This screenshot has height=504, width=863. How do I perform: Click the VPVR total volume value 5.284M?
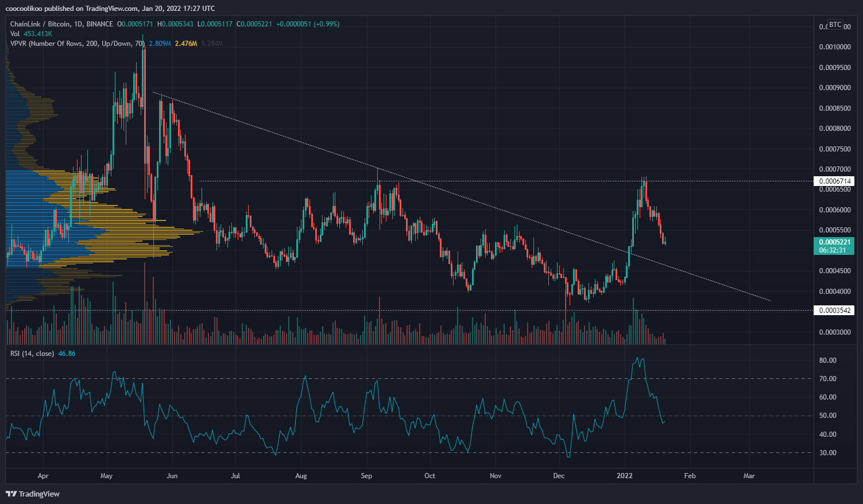212,44
